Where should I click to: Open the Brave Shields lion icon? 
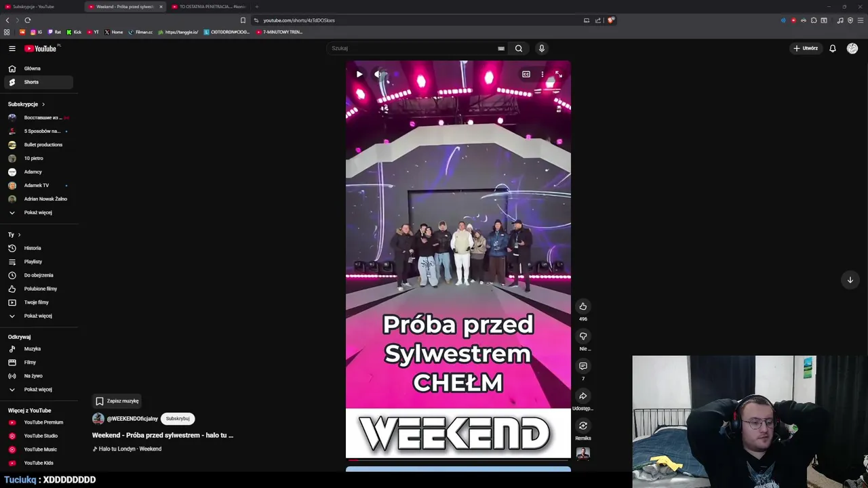pyautogui.click(x=610, y=20)
